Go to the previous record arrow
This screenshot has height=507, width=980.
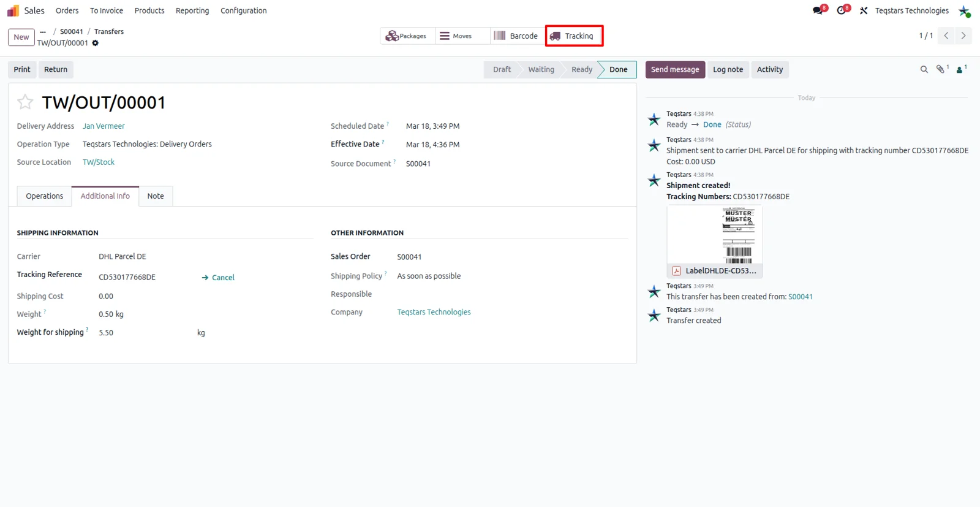pyautogui.click(x=946, y=36)
